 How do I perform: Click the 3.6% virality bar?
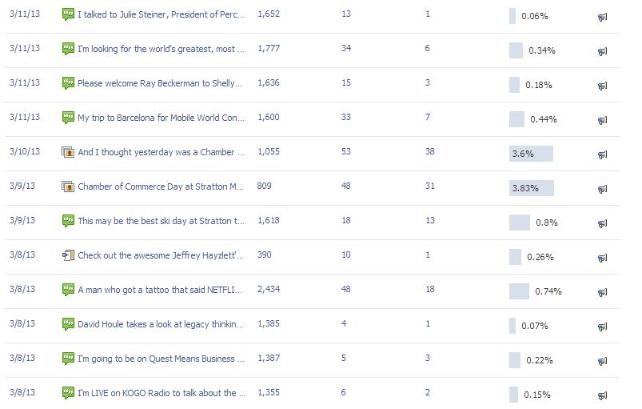(530, 153)
